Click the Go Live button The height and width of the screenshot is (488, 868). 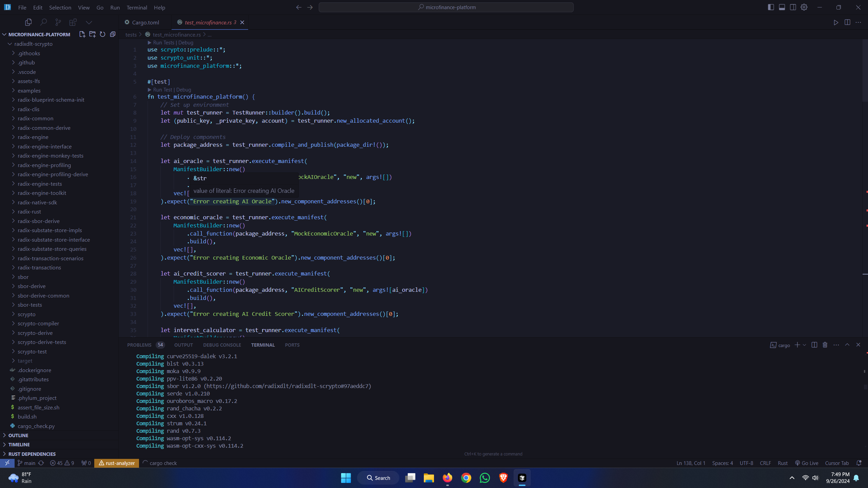point(807,463)
